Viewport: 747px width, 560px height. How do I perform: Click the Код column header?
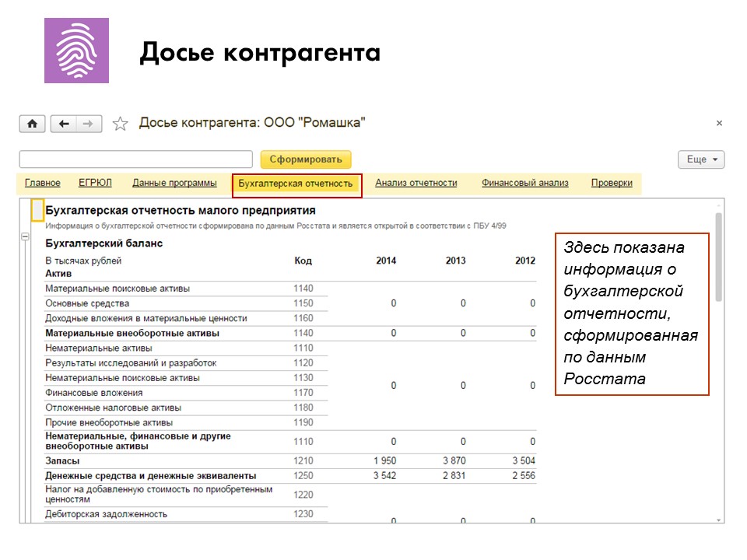tap(303, 261)
